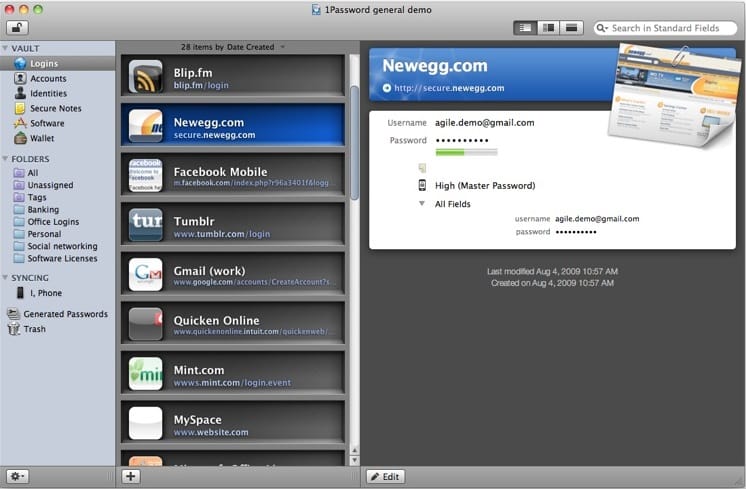
Task: Switch to the third layout view mode
Action: [571, 28]
